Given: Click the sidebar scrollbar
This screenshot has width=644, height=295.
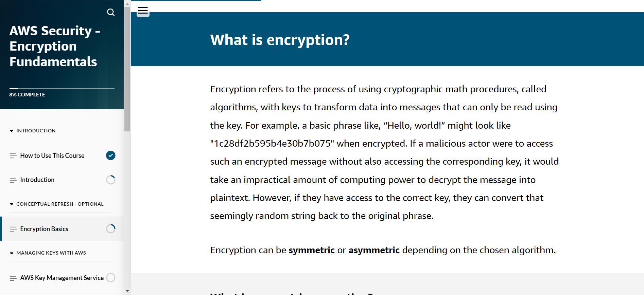Looking at the screenshot, I should (x=127, y=68).
